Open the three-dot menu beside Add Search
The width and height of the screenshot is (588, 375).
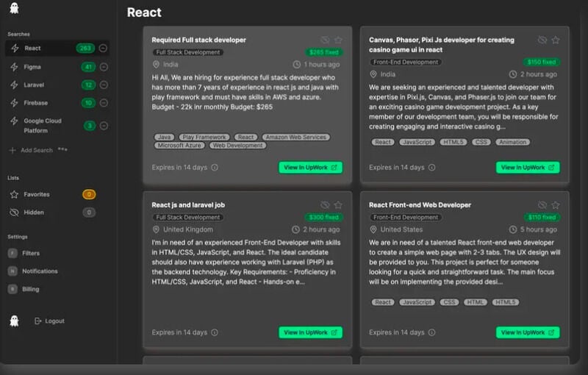(62, 149)
